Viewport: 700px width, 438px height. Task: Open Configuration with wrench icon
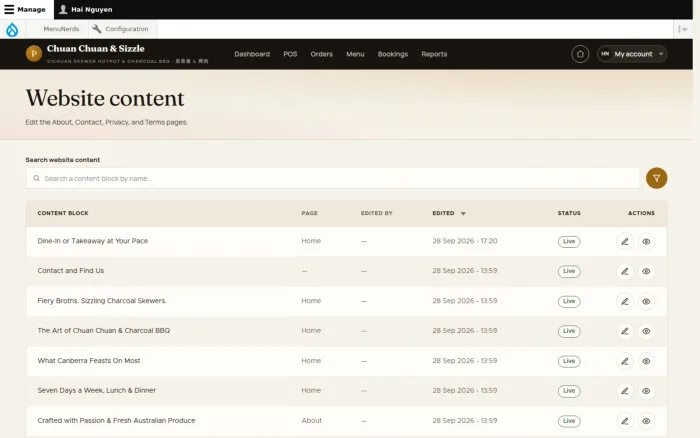(x=121, y=29)
